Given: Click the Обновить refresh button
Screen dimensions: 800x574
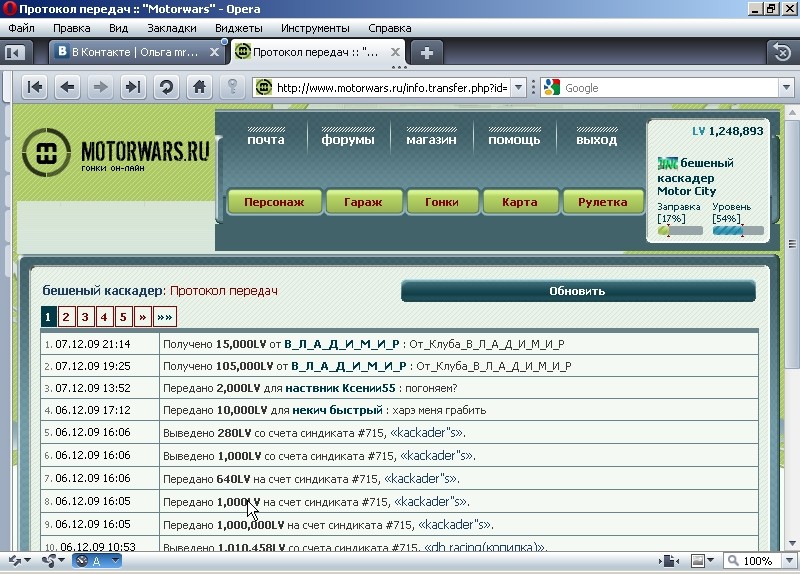Looking at the screenshot, I should (x=578, y=291).
